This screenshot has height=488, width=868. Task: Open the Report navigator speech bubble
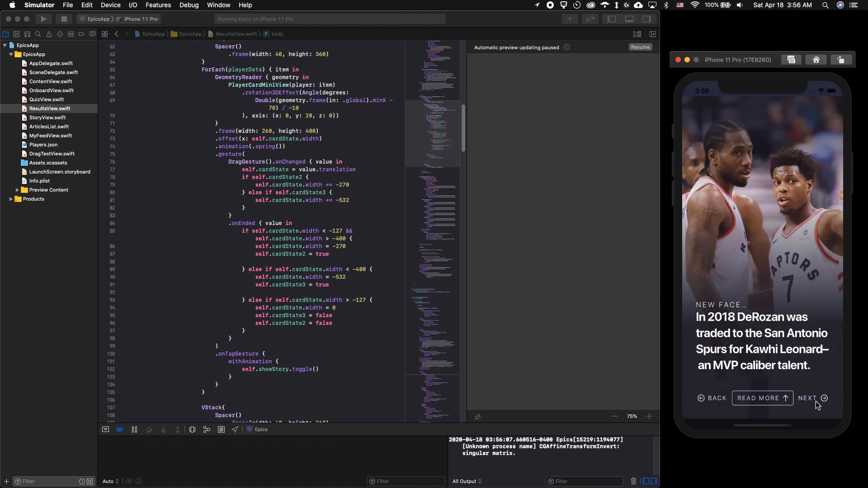[x=92, y=34]
